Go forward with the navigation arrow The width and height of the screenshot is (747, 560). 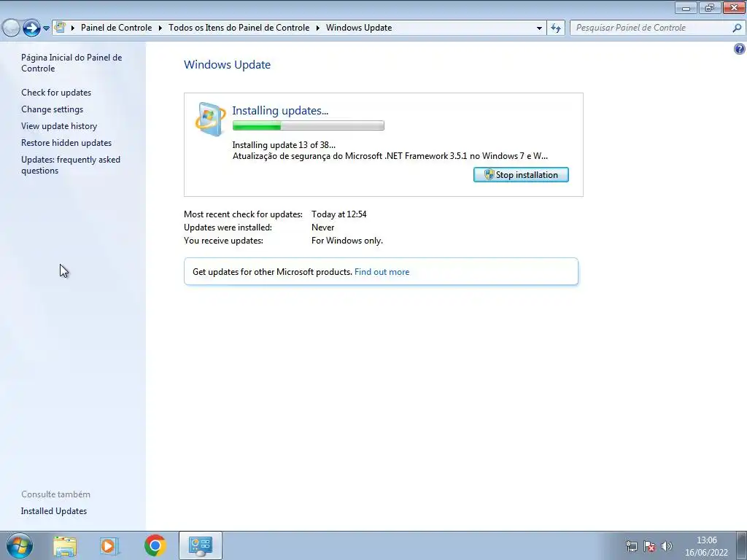[x=31, y=28]
